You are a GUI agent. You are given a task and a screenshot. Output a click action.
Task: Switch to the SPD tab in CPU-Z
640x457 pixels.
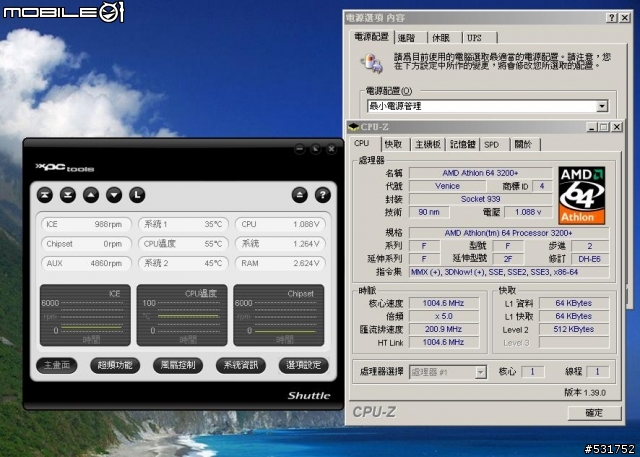tap(492, 144)
